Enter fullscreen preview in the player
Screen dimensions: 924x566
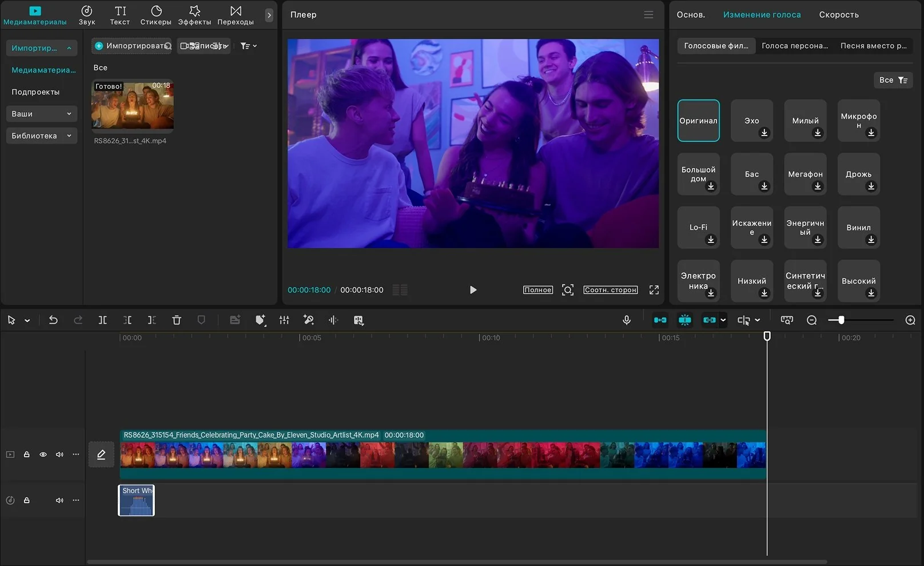(x=654, y=290)
